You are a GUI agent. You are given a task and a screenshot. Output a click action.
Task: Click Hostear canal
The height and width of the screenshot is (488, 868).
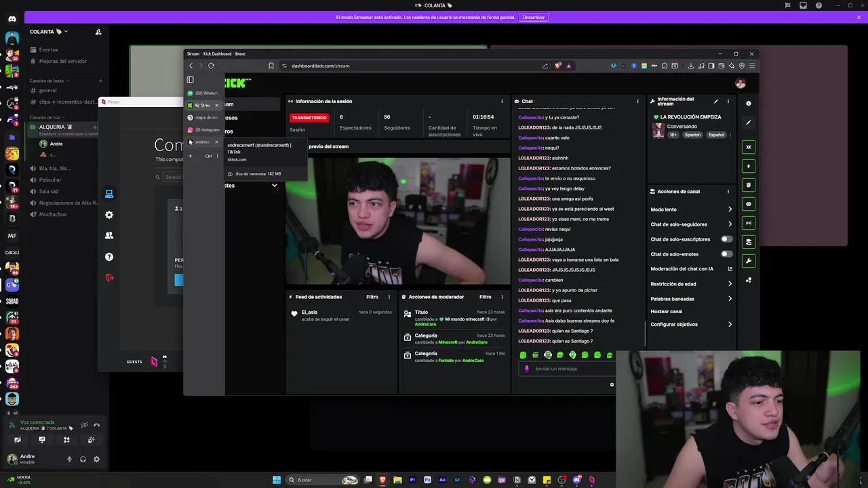(x=667, y=311)
